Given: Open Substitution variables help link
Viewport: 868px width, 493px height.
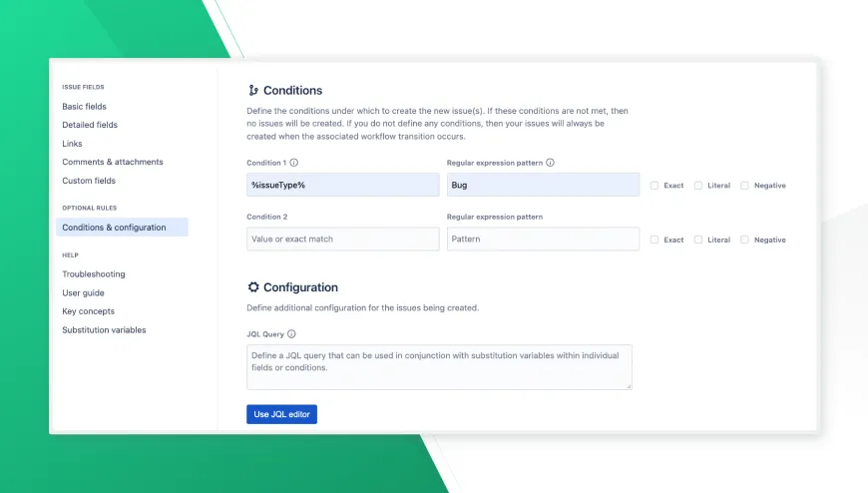Looking at the screenshot, I should [x=104, y=329].
